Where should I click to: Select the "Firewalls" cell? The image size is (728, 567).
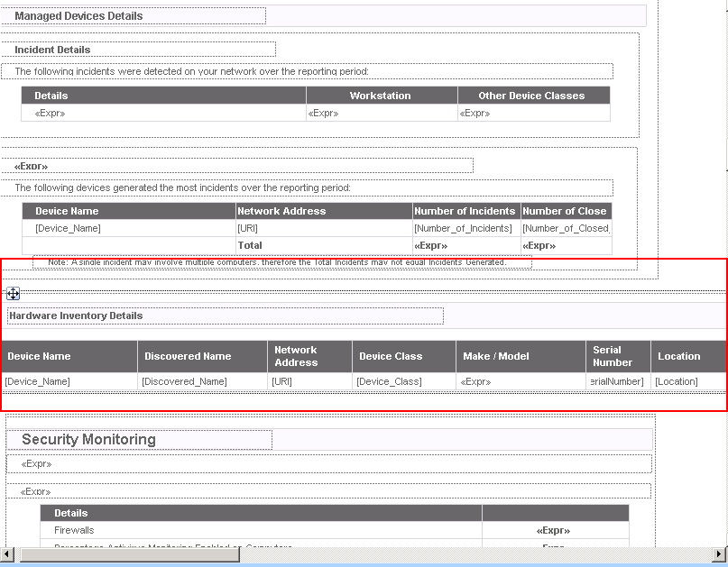pos(261,530)
